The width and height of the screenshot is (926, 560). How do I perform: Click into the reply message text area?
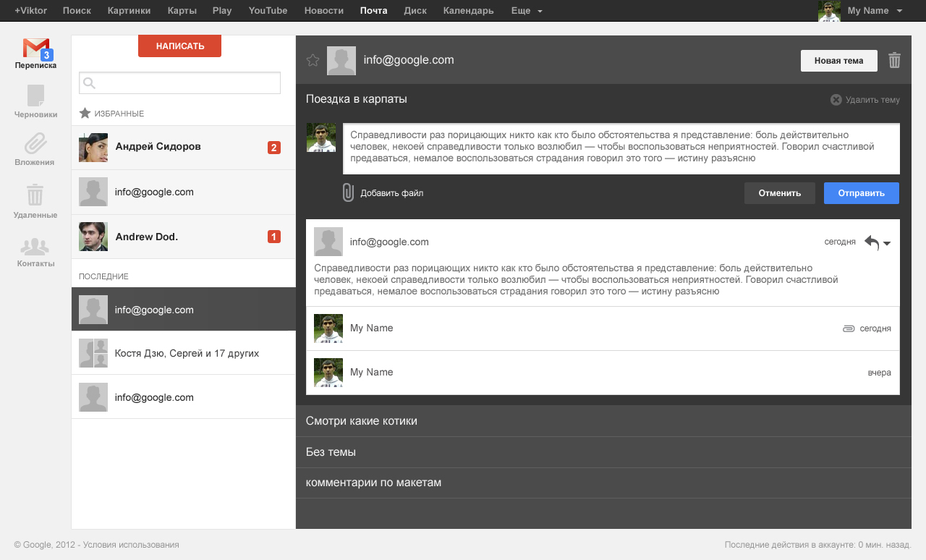[x=621, y=148]
